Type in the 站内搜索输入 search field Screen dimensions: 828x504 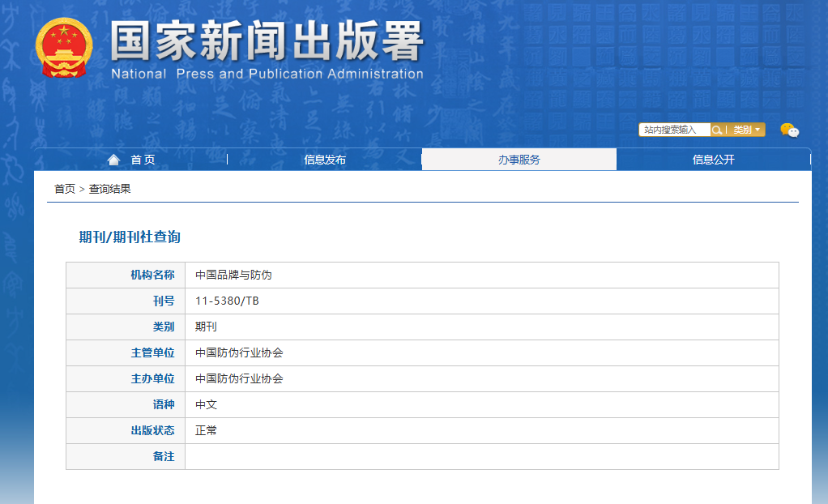pyautogui.click(x=674, y=130)
